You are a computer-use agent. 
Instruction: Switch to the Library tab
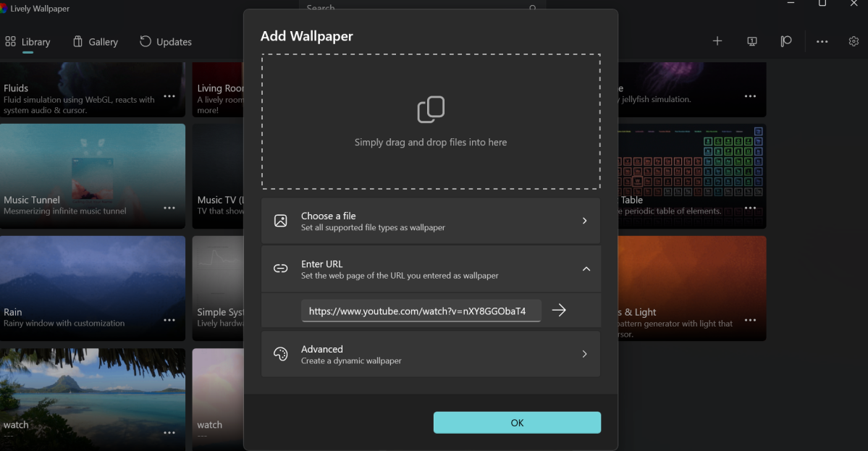click(x=28, y=42)
